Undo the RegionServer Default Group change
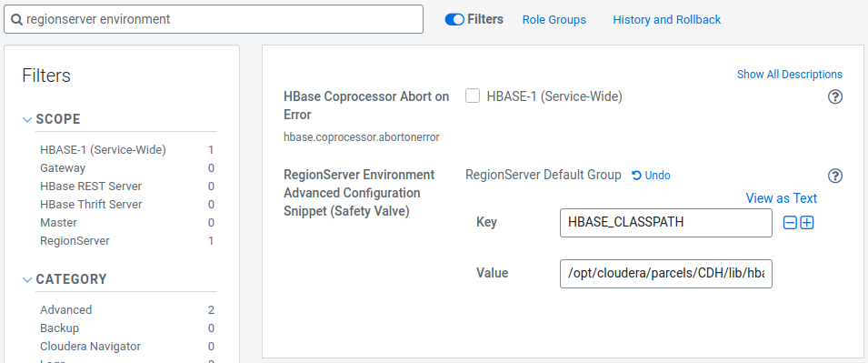The width and height of the screenshot is (868, 363). (x=651, y=176)
